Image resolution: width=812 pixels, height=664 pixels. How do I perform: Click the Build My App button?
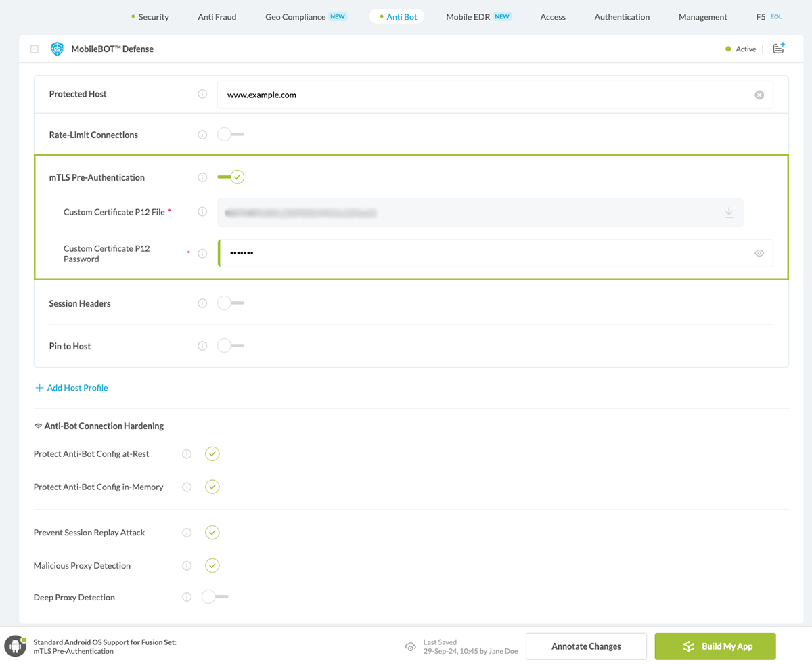coord(715,646)
